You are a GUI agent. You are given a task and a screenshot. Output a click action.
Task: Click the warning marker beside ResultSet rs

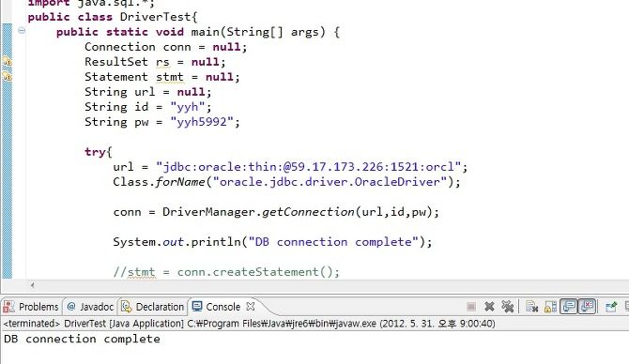tap(8, 62)
